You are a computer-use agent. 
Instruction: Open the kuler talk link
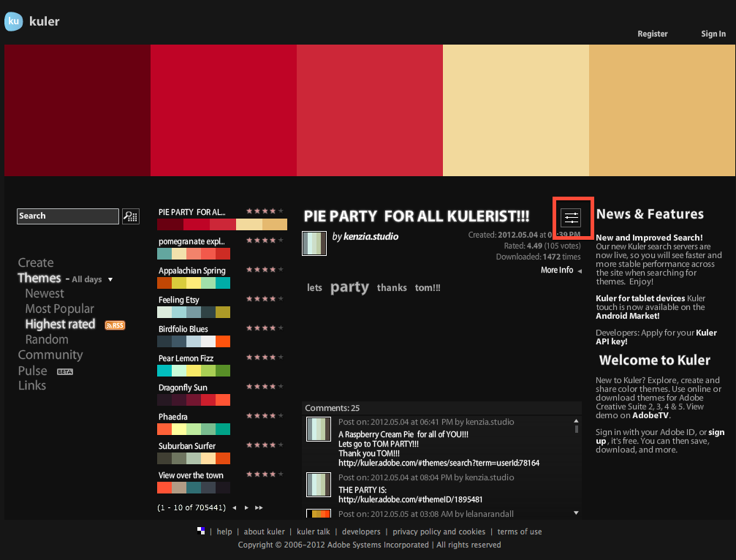[x=314, y=531]
